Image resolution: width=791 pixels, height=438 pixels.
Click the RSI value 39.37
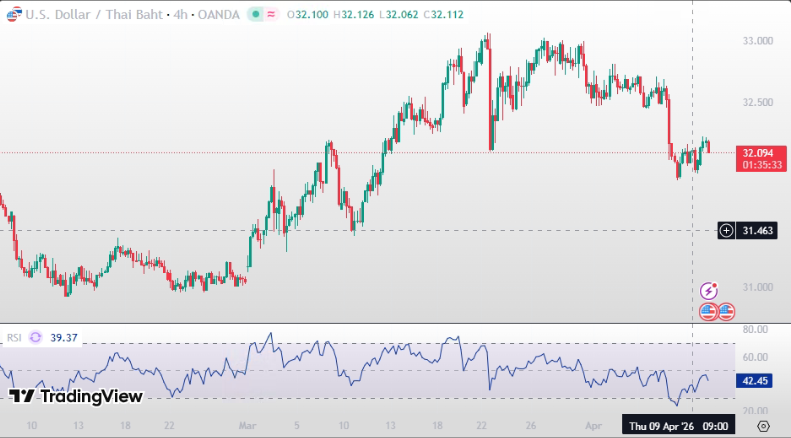64,338
